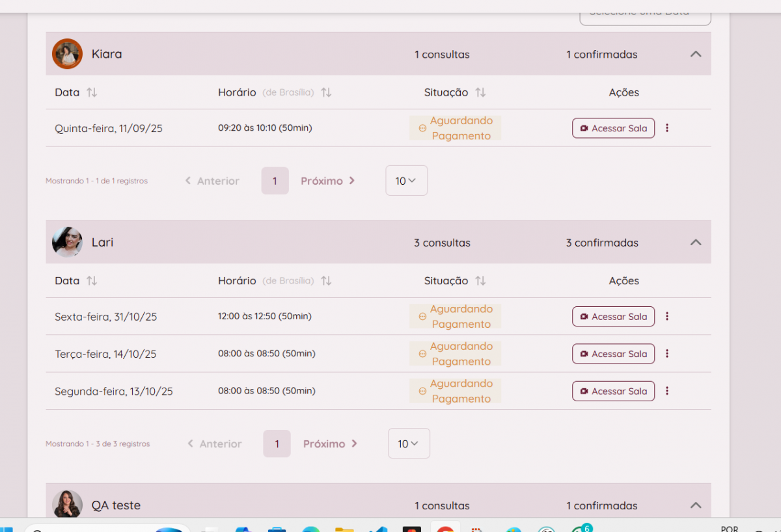The height and width of the screenshot is (532, 781).
Task: Access room for Terça-feira 14/10/25 appointment
Action: point(613,354)
